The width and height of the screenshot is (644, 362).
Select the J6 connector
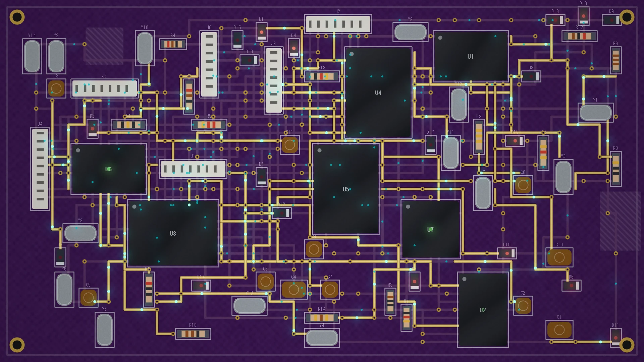pos(209,64)
